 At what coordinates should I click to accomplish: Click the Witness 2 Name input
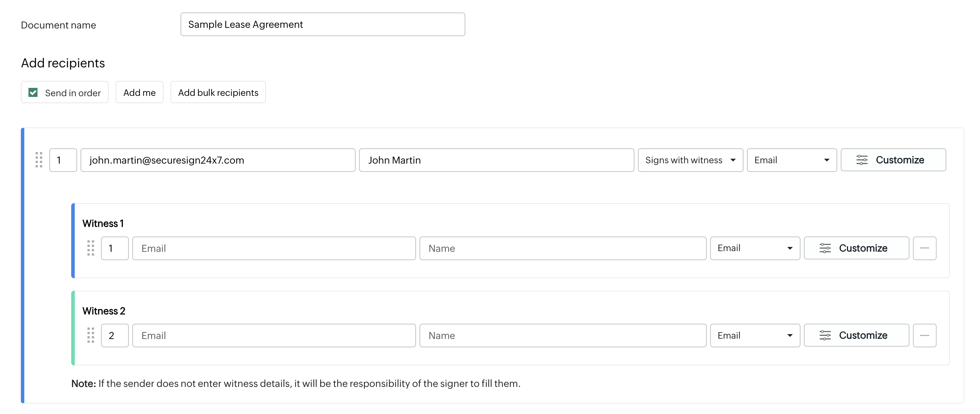[x=563, y=335]
